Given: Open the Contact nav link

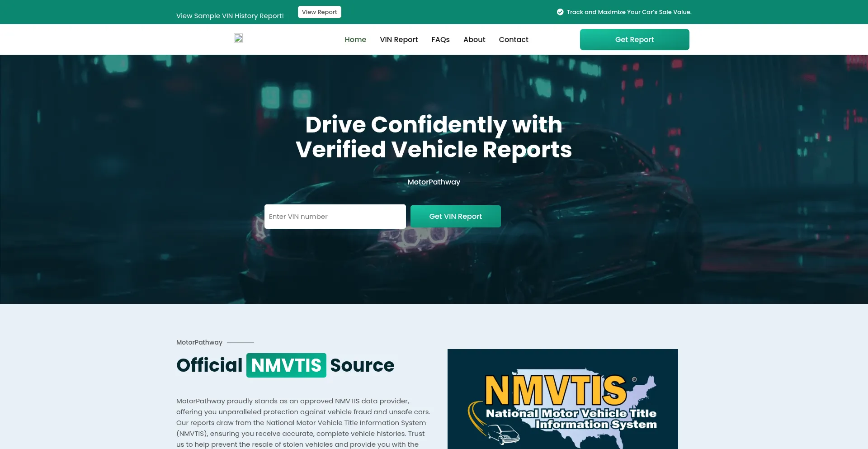Looking at the screenshot, I should [x=514, y=40].
